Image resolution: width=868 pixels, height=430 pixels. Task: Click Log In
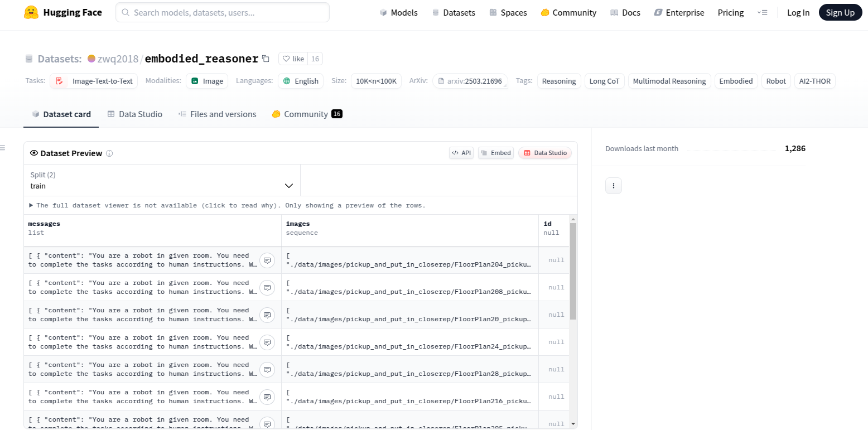798,12
